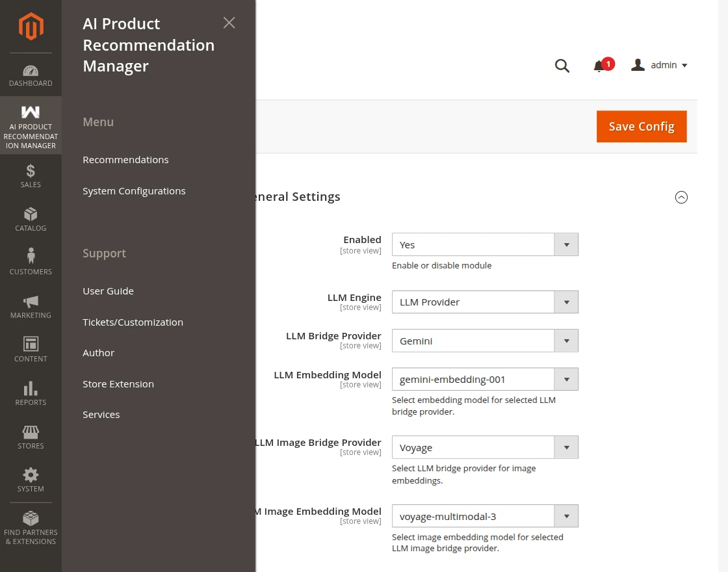Open the Reports bar chart icon
The image size is (728, 572).
tap(31, 389)
